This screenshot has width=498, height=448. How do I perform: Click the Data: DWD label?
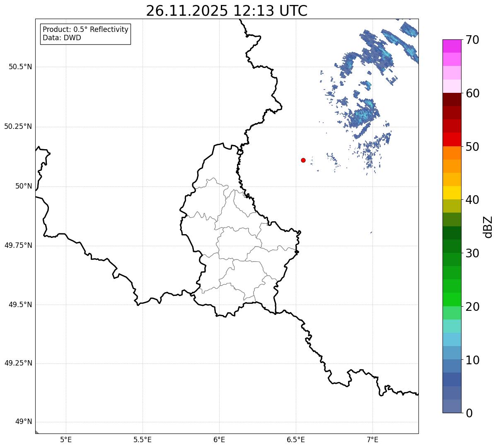62,38
